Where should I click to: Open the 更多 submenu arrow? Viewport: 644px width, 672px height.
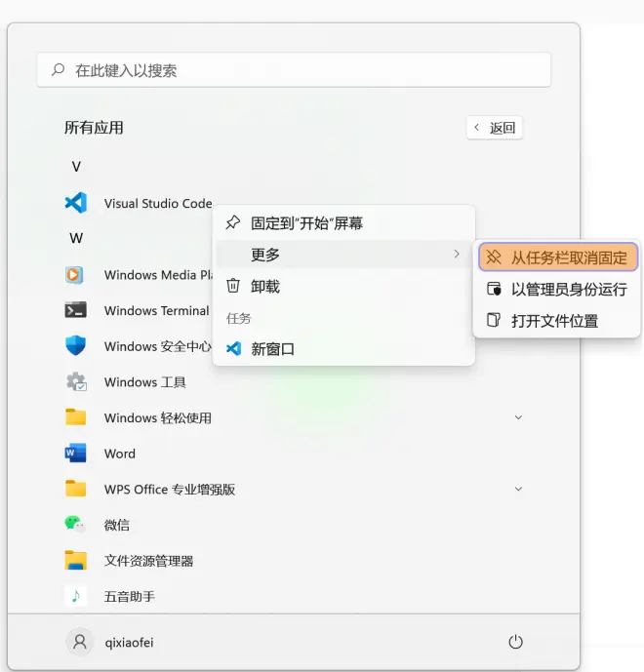[457, 254]
